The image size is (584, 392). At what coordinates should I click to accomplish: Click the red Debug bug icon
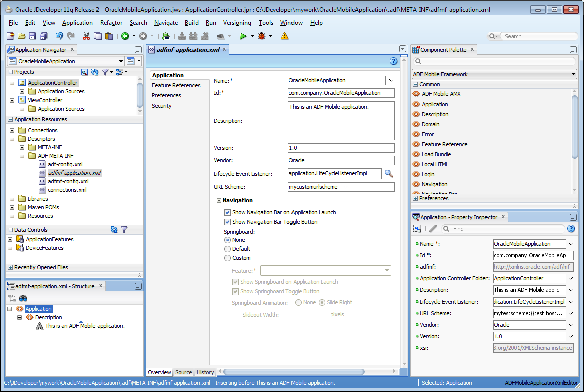click(x=262, y=36)
